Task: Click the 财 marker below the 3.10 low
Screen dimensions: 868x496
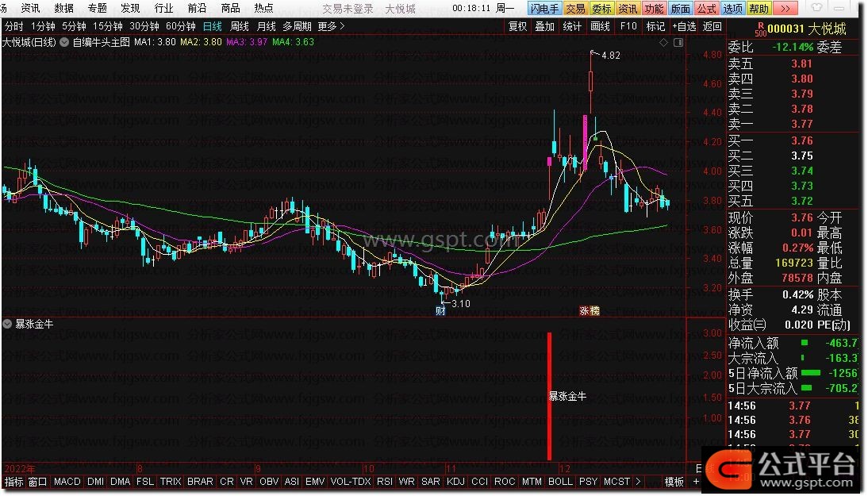Action: (440, 310)
